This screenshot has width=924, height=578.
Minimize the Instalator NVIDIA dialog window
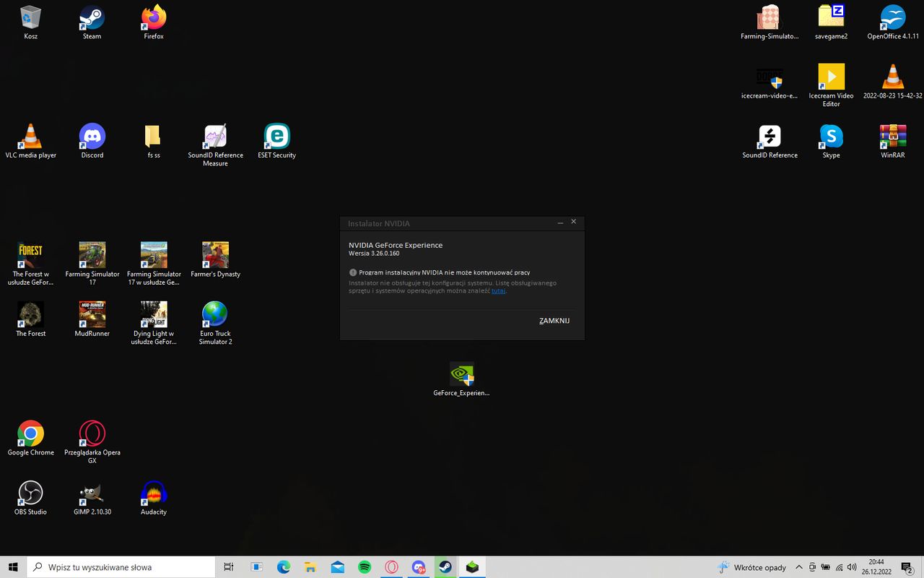click(x=561, y=222)
